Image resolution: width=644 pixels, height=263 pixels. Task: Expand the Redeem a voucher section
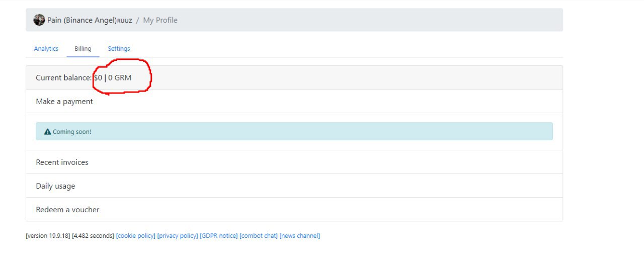point(294,209)
